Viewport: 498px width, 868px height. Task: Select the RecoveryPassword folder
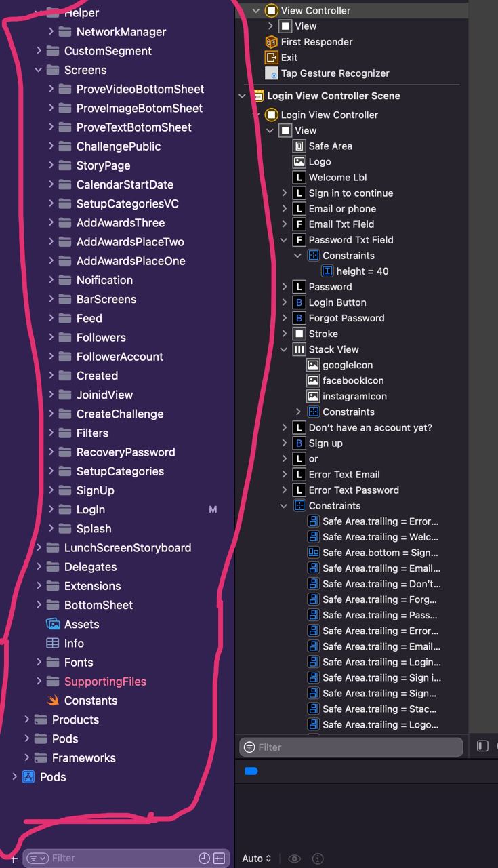(x=125, y=452)
